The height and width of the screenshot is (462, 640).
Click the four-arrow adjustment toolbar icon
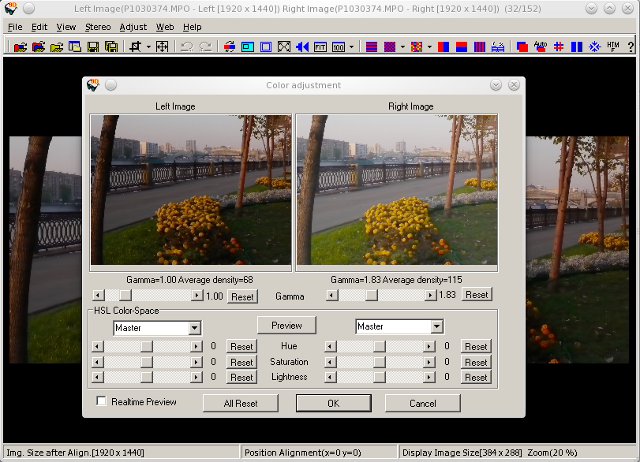162,47
